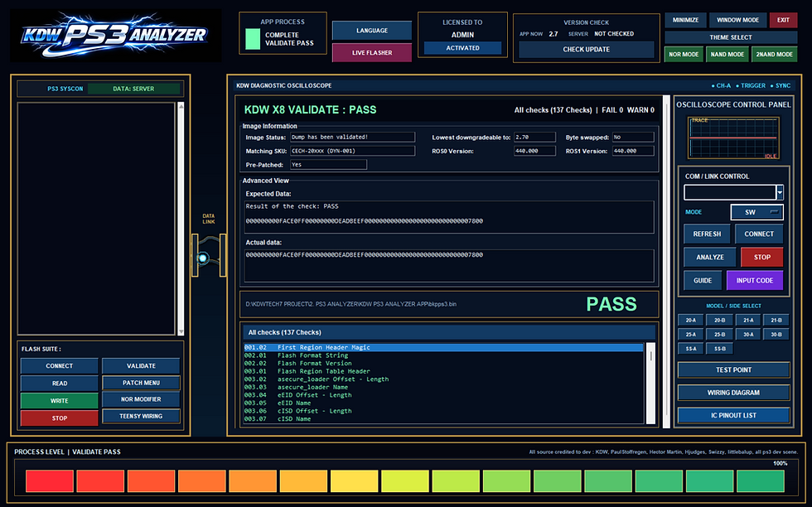Click the red Stop button in oscilloscope panel
Image resolution: width=812 pixels, height=507 pixels.
tap(761, 258)
